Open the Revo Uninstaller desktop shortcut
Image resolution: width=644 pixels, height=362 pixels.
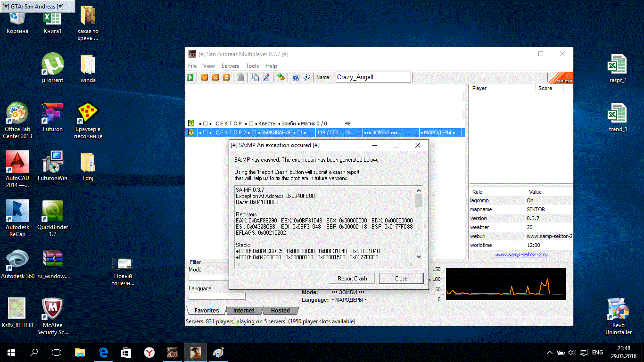[618, 317]
